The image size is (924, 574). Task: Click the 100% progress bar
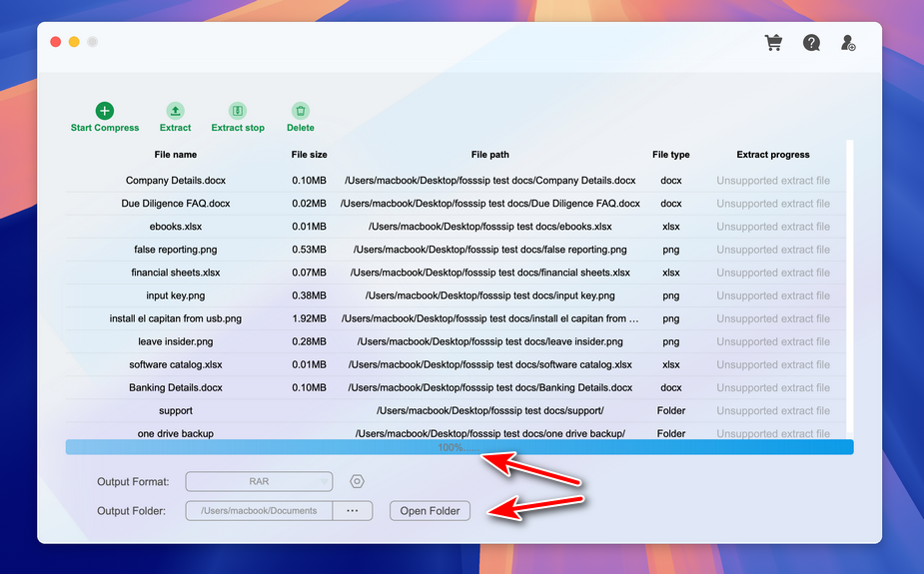(460, 447)
